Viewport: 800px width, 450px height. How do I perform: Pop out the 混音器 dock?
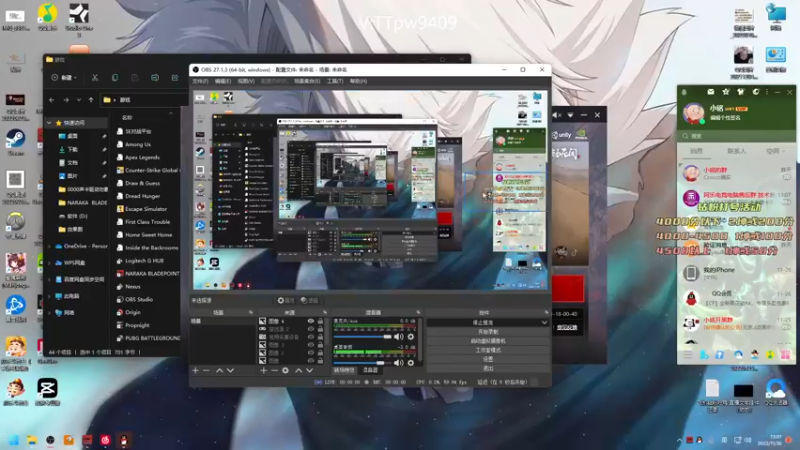pyautogui.click(x=418, y=312)
